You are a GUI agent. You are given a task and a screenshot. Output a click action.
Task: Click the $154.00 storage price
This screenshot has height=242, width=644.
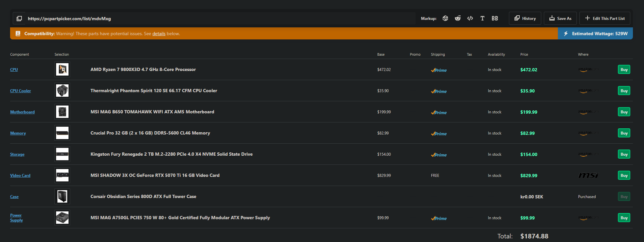coord(529,154)
